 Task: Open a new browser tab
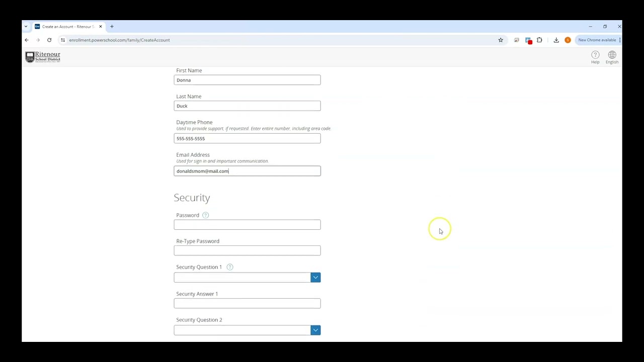click(112, 27)
